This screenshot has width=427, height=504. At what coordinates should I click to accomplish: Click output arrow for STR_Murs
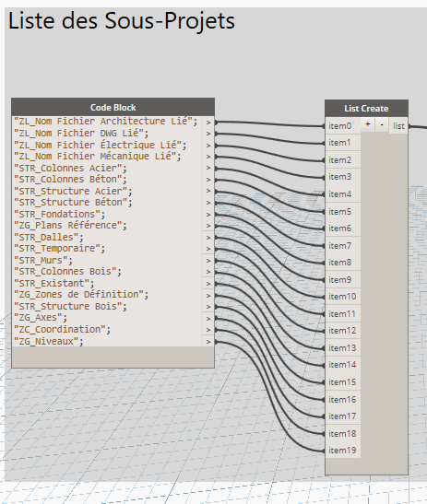[x=208, y=261]
